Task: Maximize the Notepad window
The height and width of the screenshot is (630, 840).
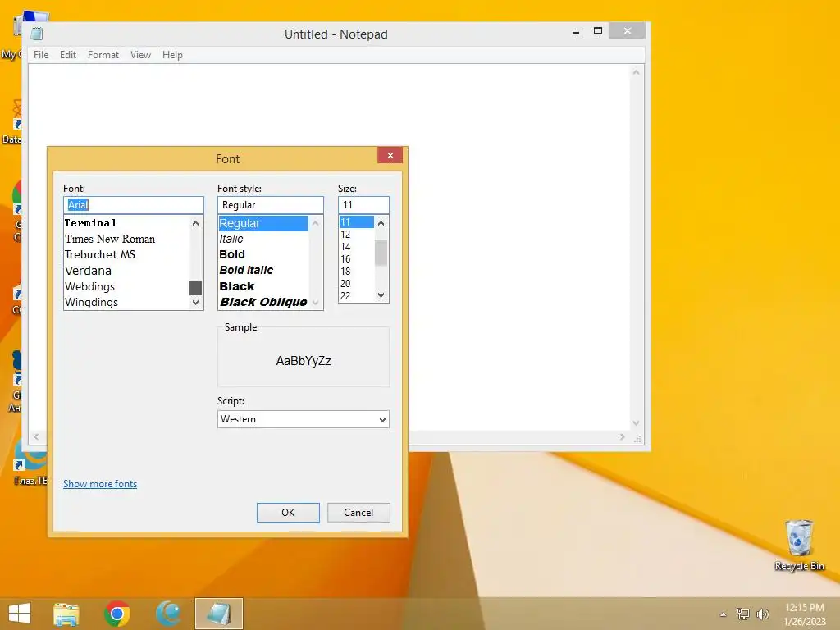Action: pyautogui.click(x=598, y=31)
